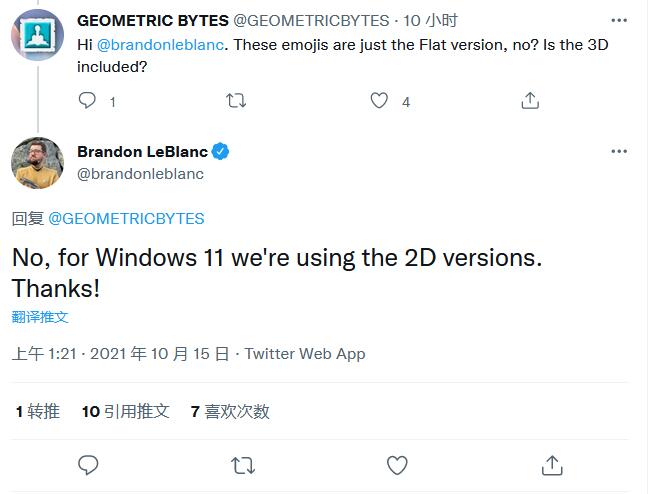Open the Twitter Web App source link

305,354
